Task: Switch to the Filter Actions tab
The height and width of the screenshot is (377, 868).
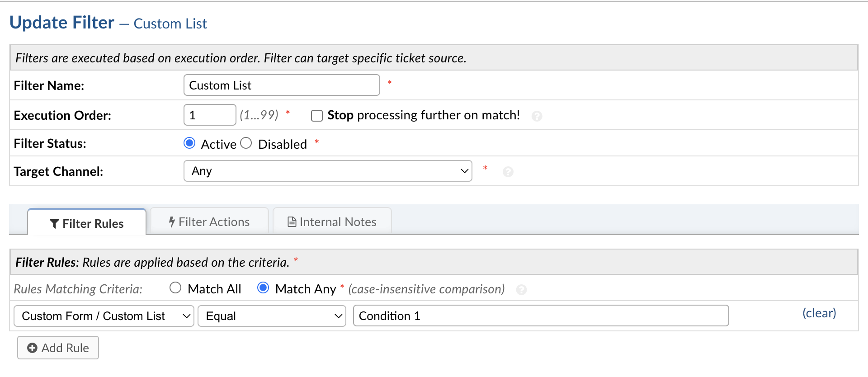Action: 209,222
